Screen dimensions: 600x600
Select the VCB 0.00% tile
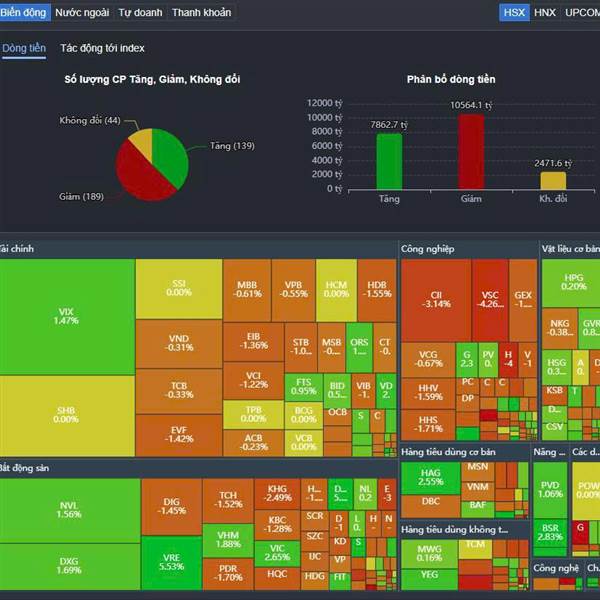tap(303, 443)
